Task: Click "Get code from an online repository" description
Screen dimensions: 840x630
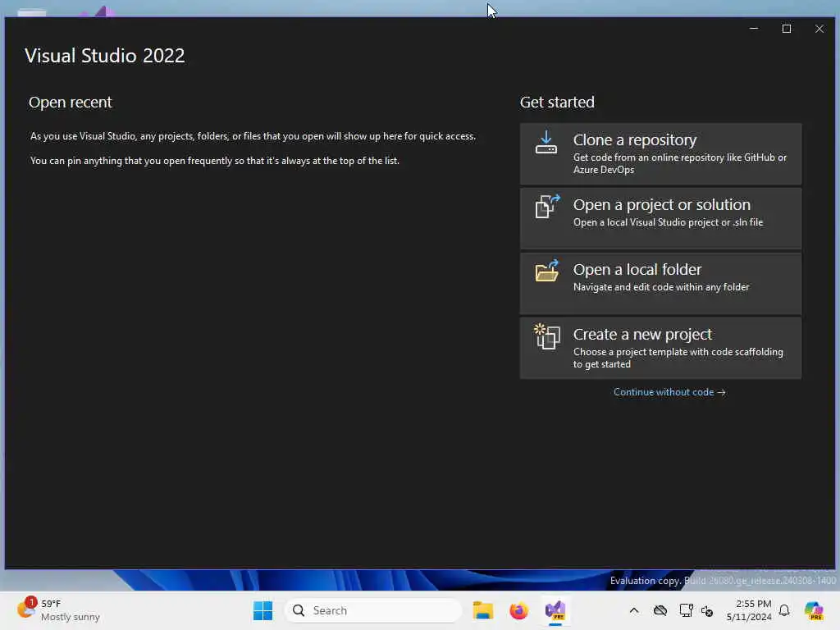Action: (x=680, y=163)
